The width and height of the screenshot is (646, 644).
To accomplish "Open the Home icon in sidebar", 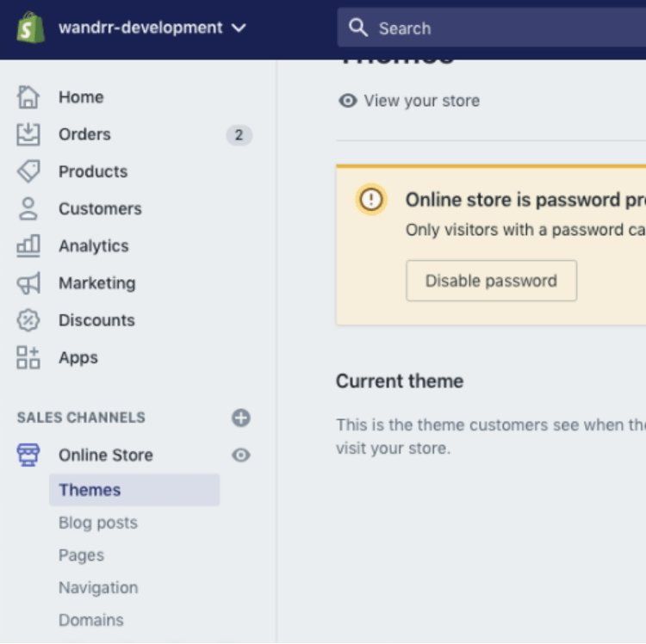I will [28, 97].
